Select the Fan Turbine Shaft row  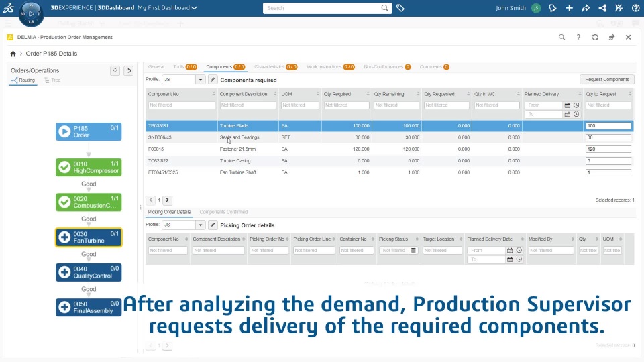389,172
